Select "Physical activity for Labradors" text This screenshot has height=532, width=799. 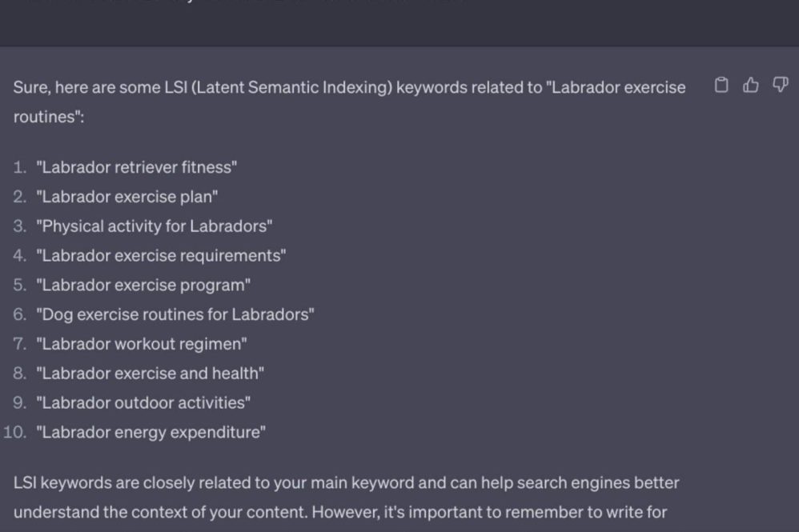click(x=154, y=226)
